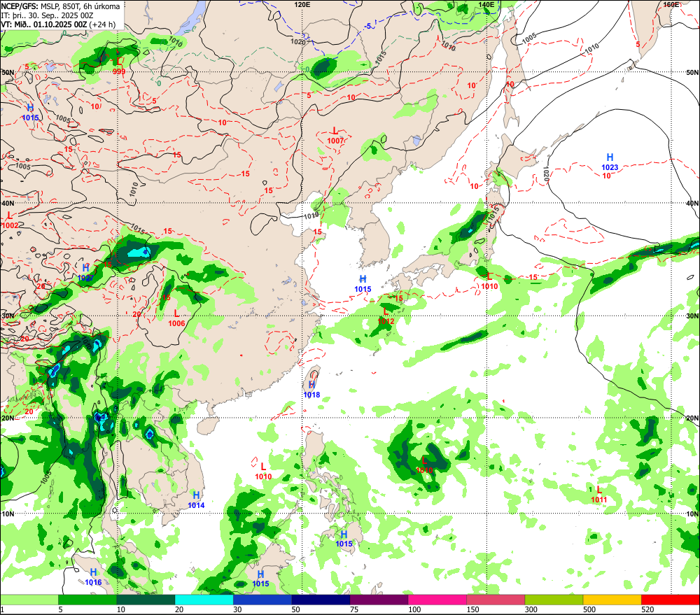
Task: Click the olive 300–500 legend swatch
Action: pos(554,600)
